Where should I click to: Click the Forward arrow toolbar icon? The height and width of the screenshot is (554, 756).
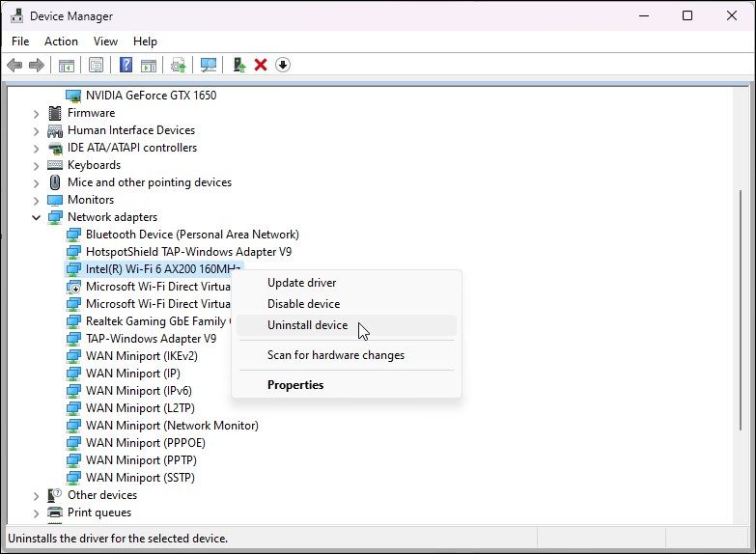point(37,65)
